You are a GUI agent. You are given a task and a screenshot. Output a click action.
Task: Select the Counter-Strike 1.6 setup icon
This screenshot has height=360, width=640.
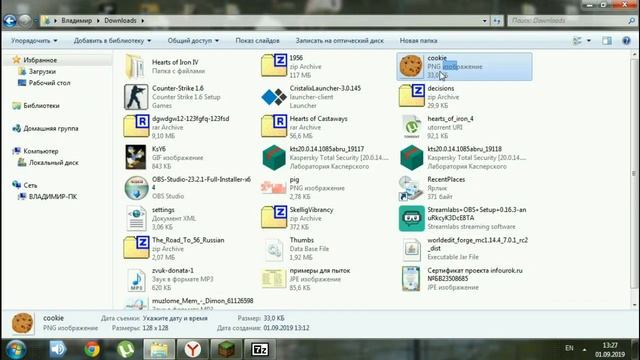coord(136,97)
